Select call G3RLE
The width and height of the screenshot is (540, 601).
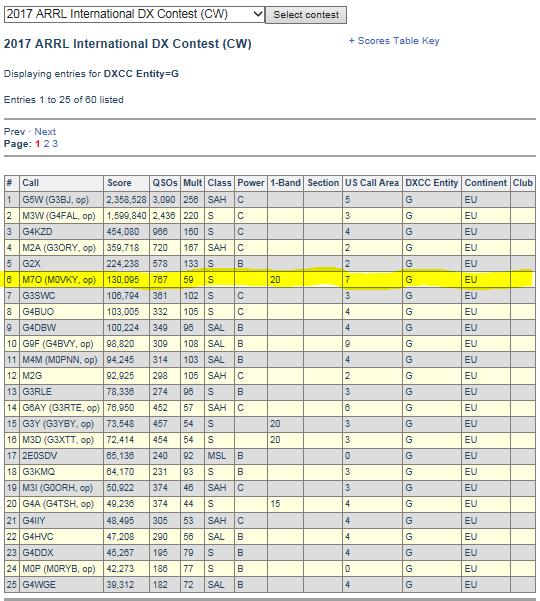[37, 392]
